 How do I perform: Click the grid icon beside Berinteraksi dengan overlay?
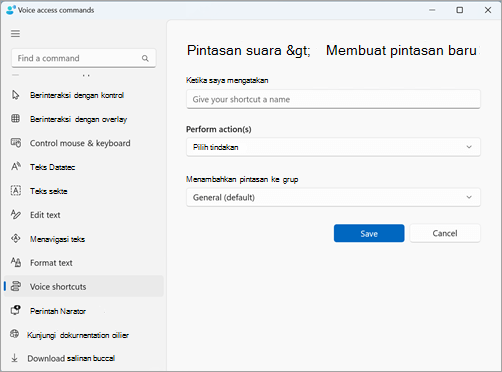coord(15,119)
